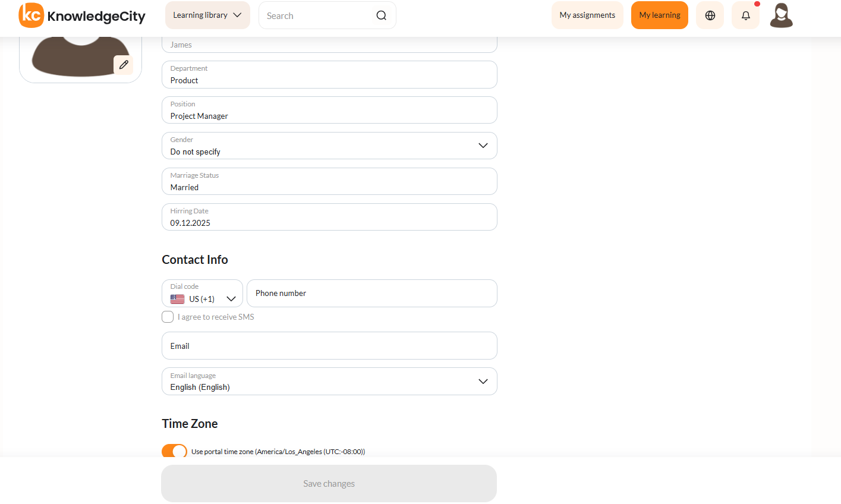Click the field containing James
Viewport: 841px width, 504px height.
pyautogui.click(x=329, y=45)
